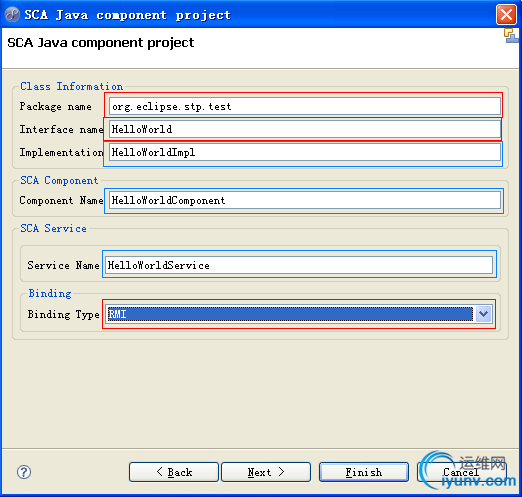Click the SCA Service group heading

(x=53, y=228)
